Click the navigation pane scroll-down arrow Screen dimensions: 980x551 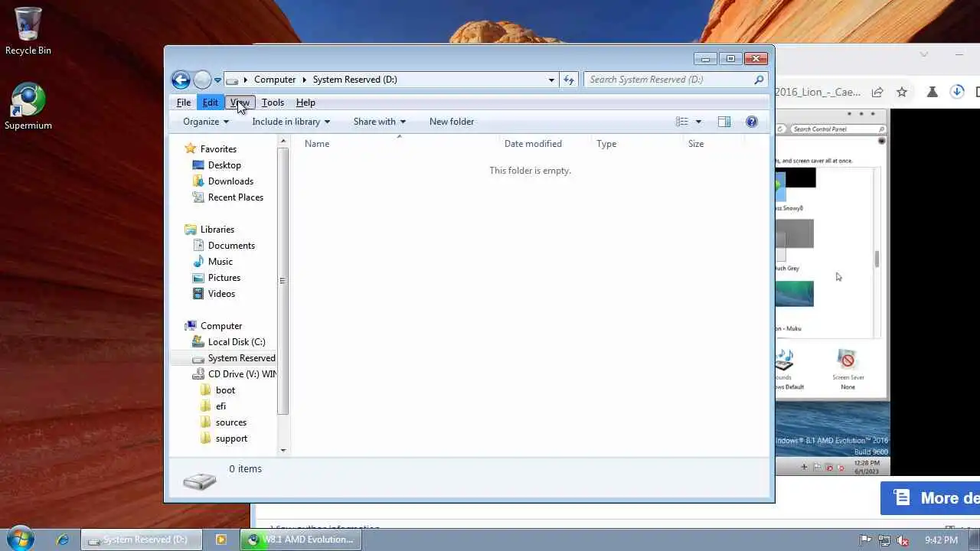[x=283, y=451]
